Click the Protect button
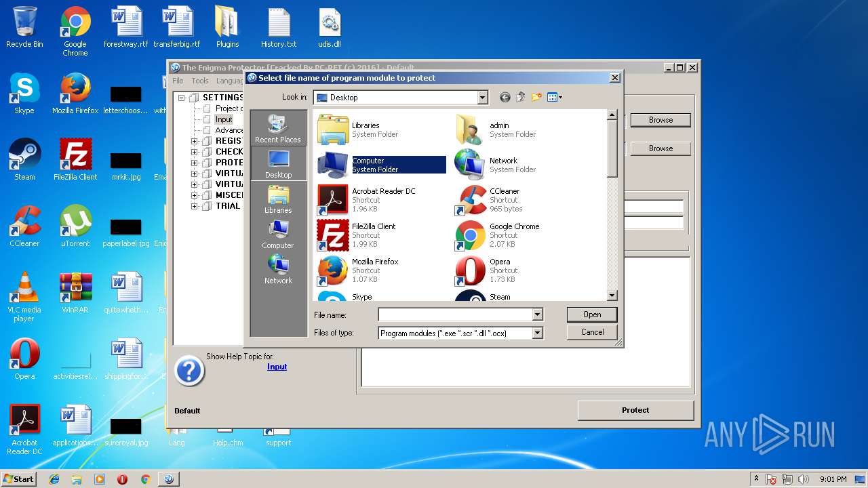 tap(635, 410)
